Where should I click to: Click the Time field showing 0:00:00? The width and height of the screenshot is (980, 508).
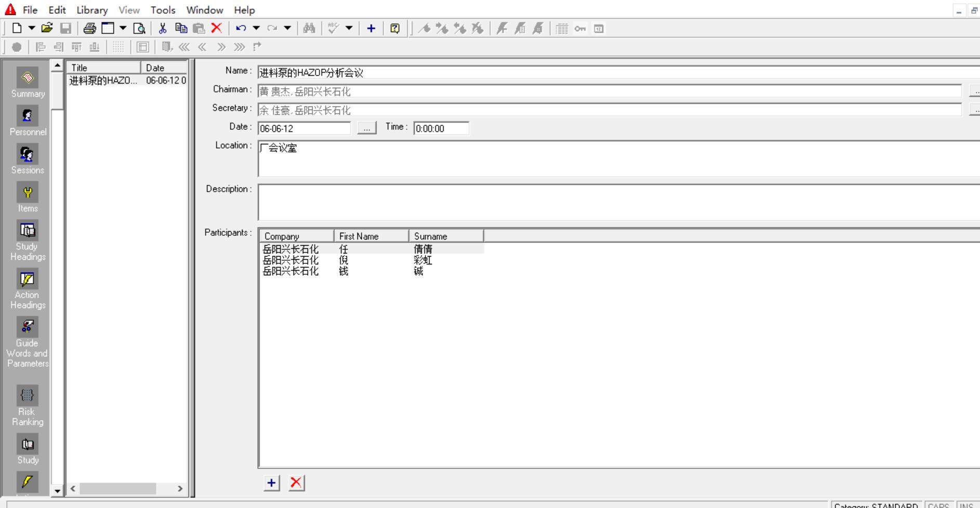441,128
